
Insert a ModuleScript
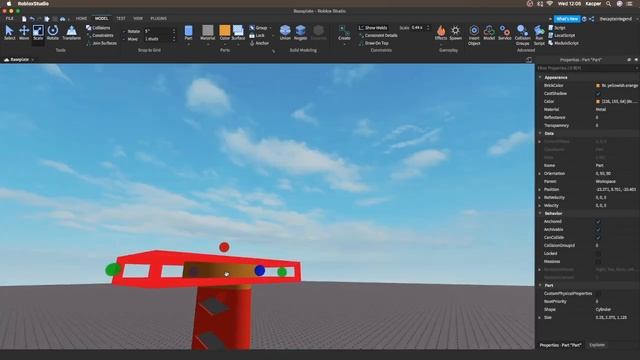(x=563, y=43)
